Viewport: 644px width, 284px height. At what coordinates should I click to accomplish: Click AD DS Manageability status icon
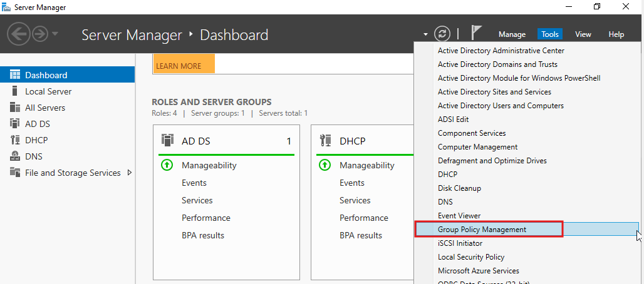tap(167, 165)
